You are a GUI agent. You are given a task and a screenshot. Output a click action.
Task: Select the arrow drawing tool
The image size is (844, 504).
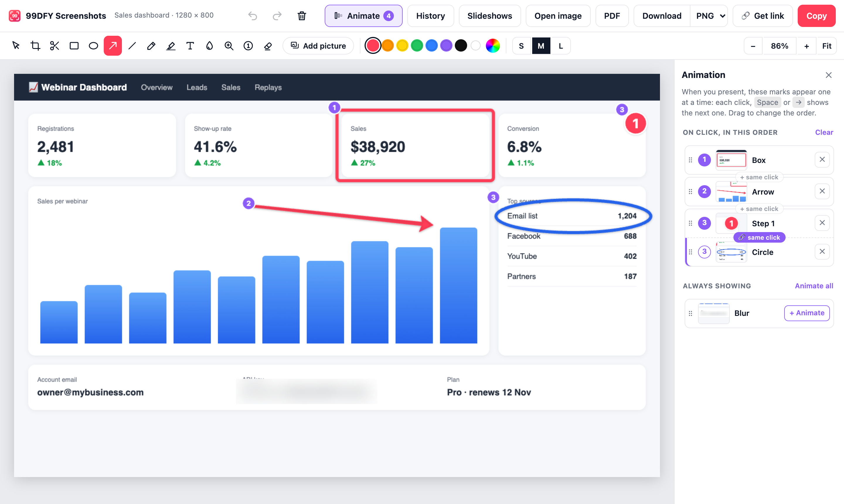(x=113, y=45)
